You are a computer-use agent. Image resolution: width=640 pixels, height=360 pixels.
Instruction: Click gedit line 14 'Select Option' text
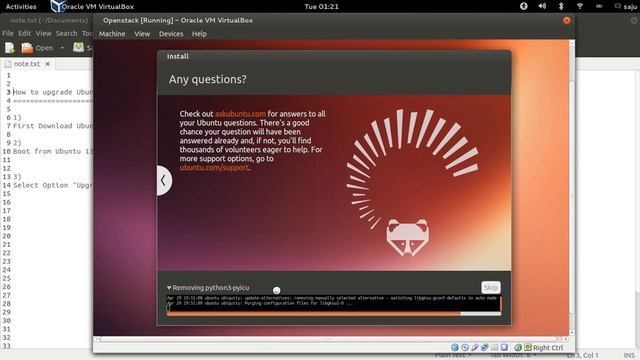53,185
